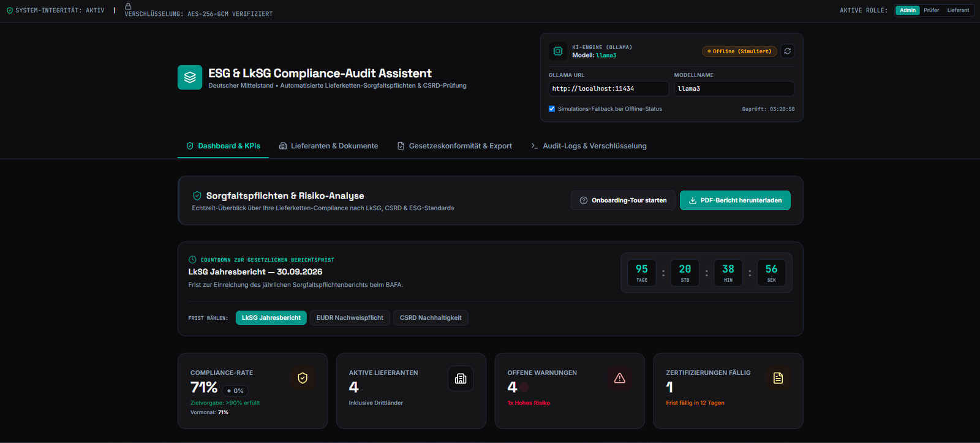This screenshot has width=980, height=443.
Task: Click the LkSG Jahresbericht — 30.09.2026 heading
Action: (255, 271)
